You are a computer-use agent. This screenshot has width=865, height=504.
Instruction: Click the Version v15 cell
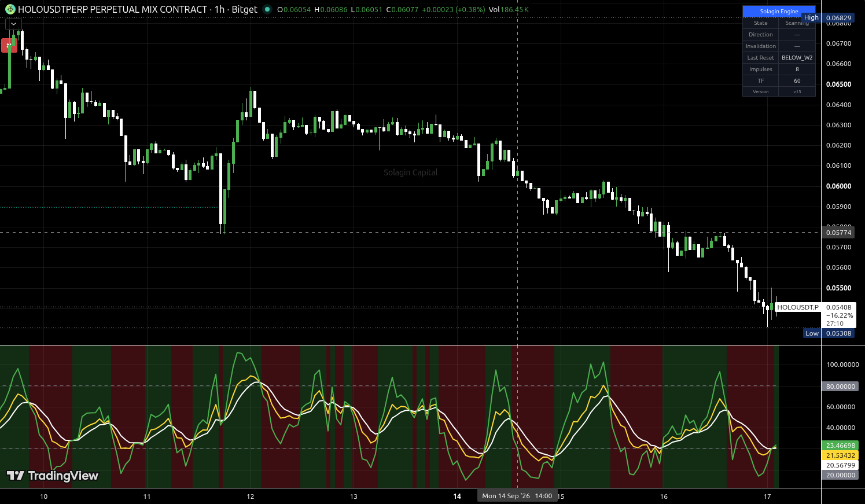pyautogui.click(x=797, y=91)
